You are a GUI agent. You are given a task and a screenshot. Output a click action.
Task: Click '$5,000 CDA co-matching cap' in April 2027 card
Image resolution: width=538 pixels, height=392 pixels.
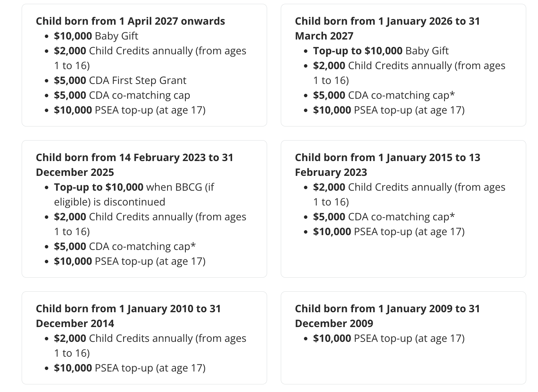click(122, 95)
